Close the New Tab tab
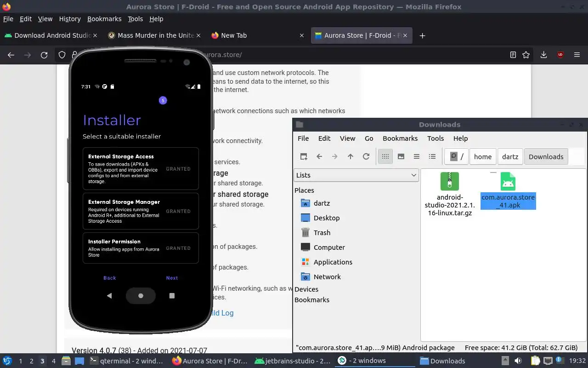 [x=302, y=35]
